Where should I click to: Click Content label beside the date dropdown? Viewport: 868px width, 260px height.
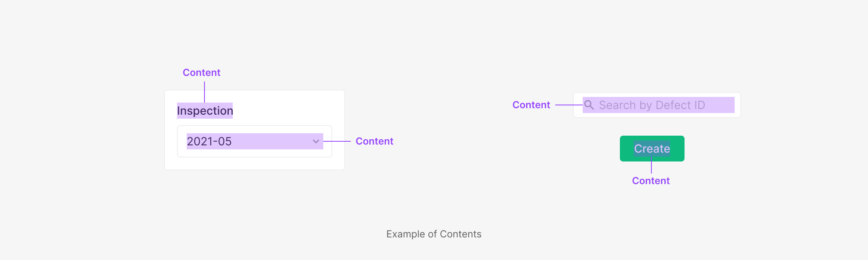point(374,141)
